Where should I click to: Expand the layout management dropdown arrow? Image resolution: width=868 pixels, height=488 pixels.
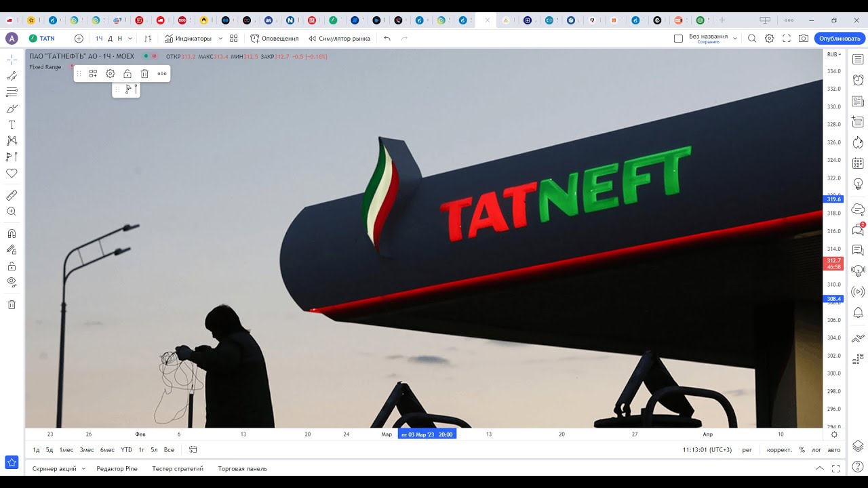coord(735,39)
